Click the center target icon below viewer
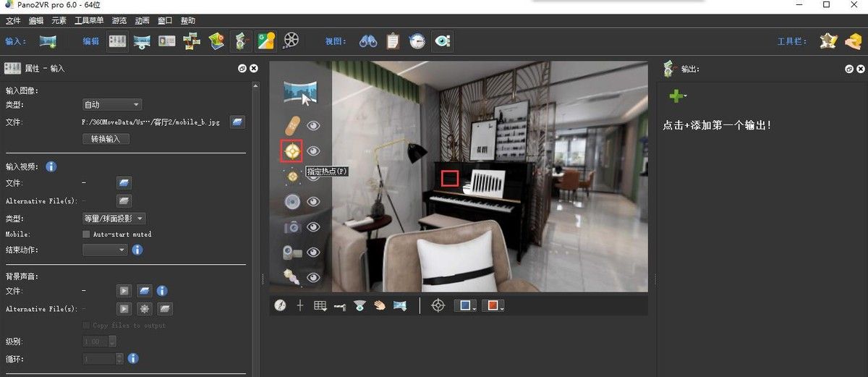This screenshot has width=868, height=377. click(438, 305)
